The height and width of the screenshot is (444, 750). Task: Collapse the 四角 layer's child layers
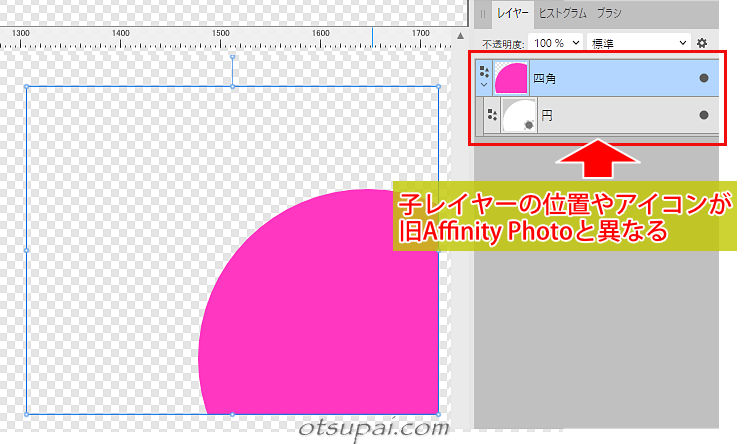pyautogui.click(x=485, y=86)
